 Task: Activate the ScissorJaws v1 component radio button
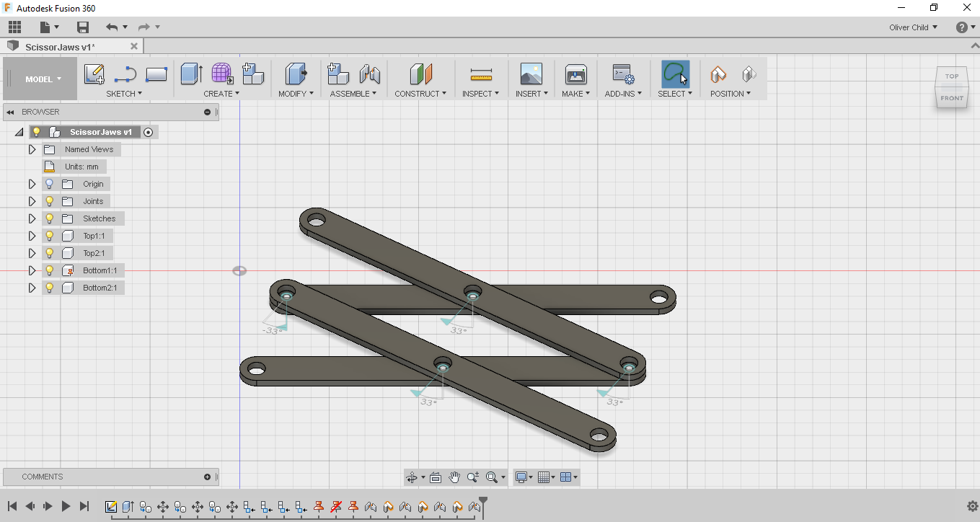pyautogui.click(x=148, y=132)
